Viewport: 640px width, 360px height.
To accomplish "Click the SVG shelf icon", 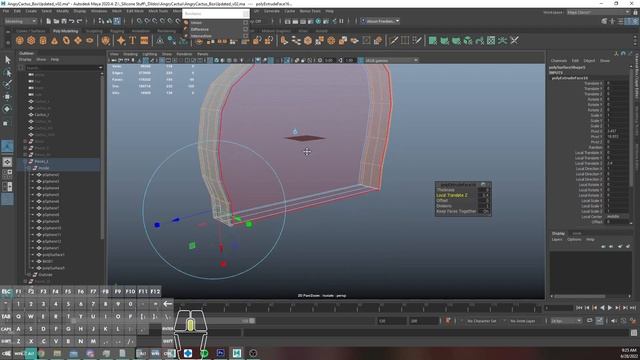I will click(144, 40).
